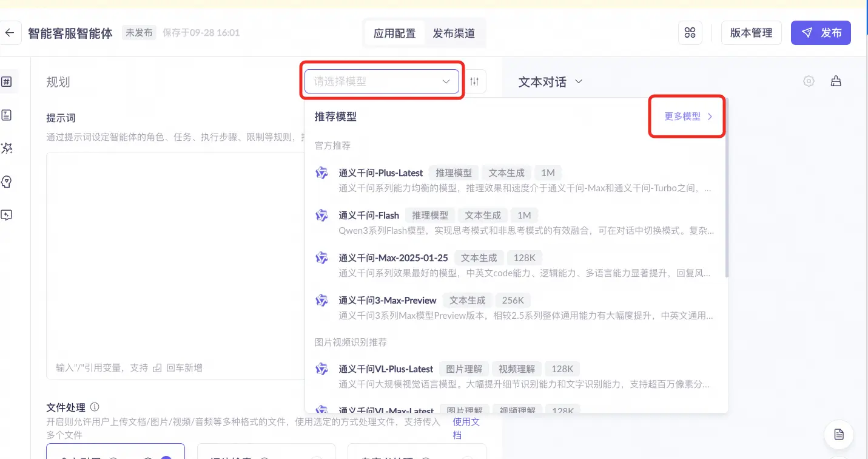The width and height of the screenshot is (868, 459).
Task: Open 版本管理 version management
Action: 751,33
